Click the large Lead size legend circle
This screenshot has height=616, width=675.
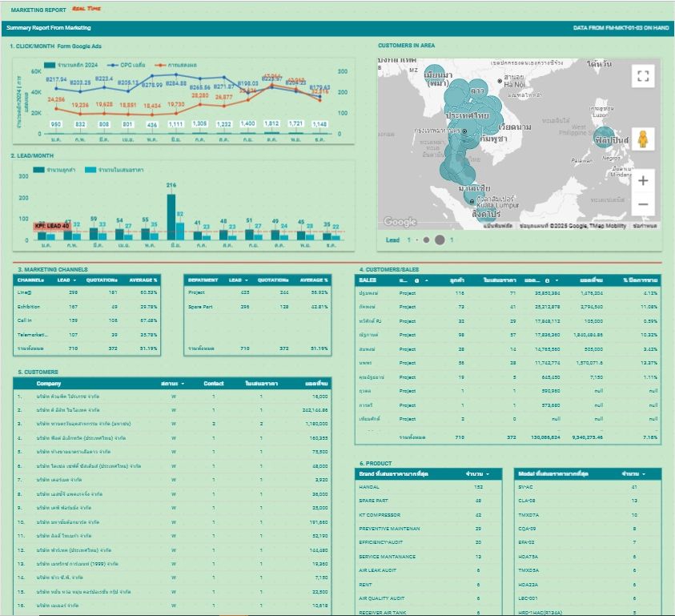pyautogui.click(x=440, y=240)
